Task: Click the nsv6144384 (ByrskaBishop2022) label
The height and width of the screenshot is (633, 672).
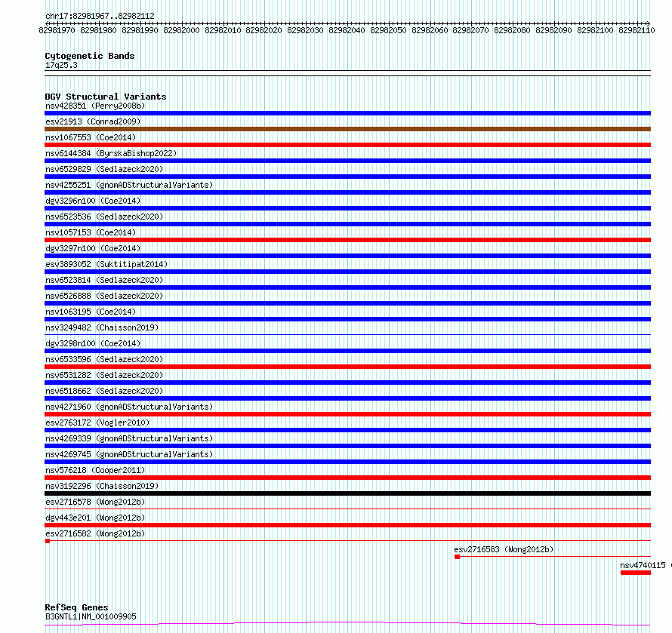Action: click(x=111, y=153)
